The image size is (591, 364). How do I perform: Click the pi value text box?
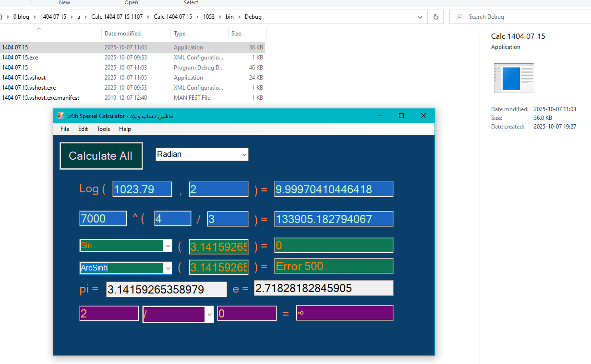[166, 289]
